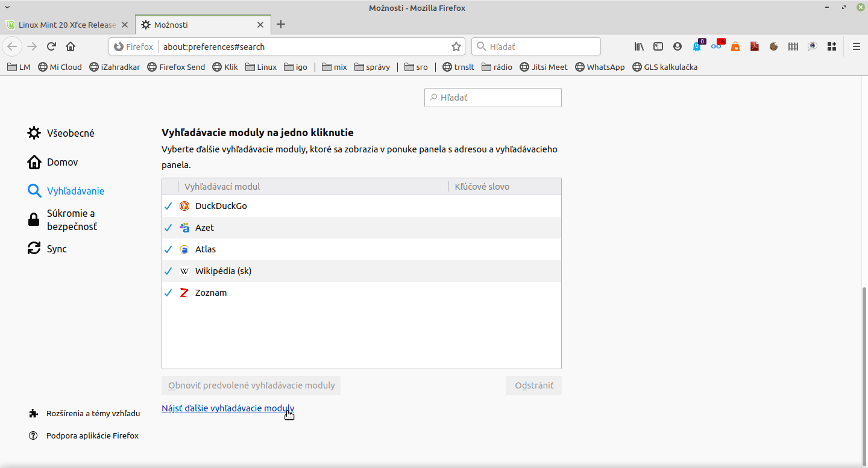The image size is (868, 468).
Task: Open the Rozšírenia a témy vzhľadu link
Action: pyautogui.click(x=93, y=413)
